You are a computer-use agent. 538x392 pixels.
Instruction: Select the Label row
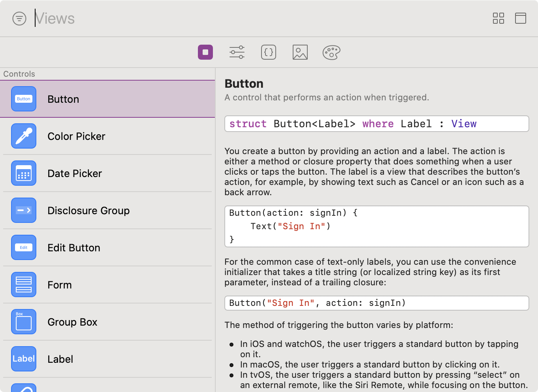point(107,359)
